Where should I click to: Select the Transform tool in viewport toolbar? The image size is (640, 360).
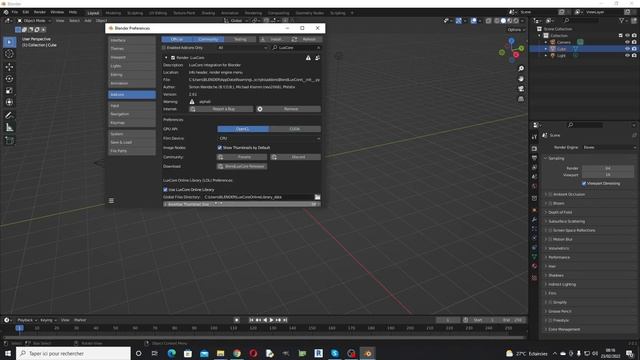click(9, 102)
